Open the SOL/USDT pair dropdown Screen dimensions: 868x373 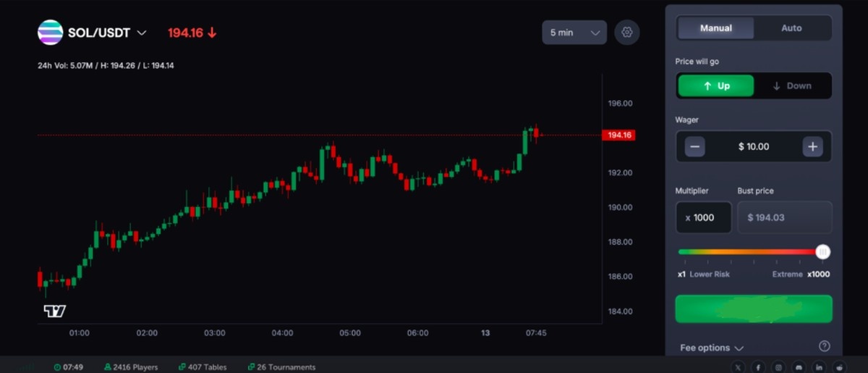coord(142,33)
